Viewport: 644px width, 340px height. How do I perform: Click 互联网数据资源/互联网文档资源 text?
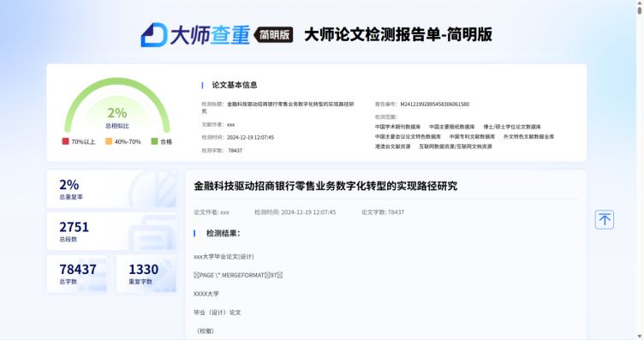[x=455, y=146]
